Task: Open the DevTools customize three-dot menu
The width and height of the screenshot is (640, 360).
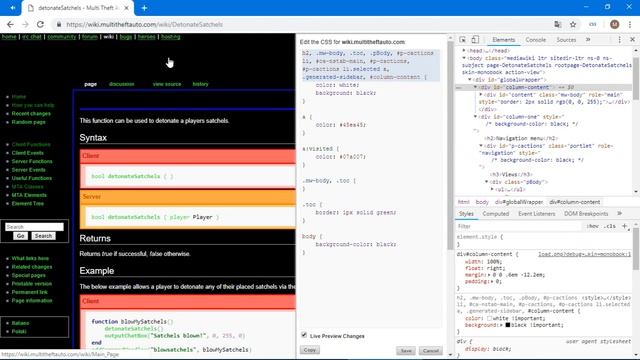Action: pyautogui.click(x=620, y=40)
